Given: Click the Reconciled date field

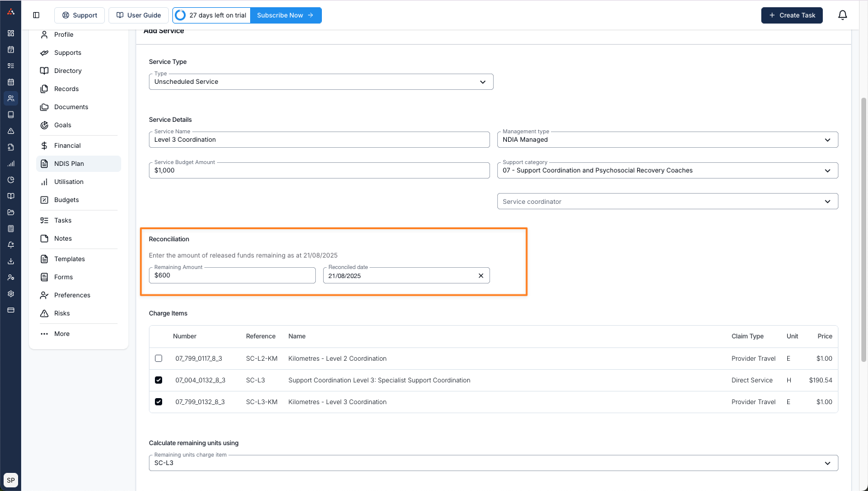Looking at the screenshot, I should pos(406,276).
